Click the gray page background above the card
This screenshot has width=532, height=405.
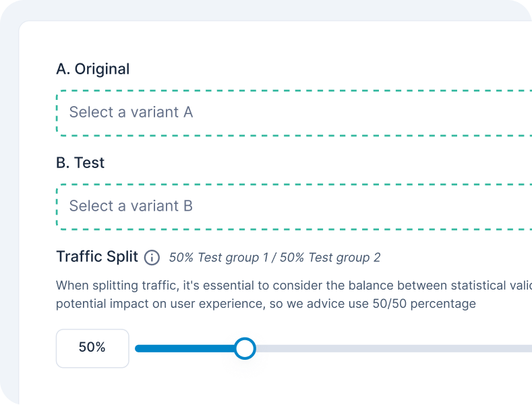pyautogui.click(x=270, y=9)
